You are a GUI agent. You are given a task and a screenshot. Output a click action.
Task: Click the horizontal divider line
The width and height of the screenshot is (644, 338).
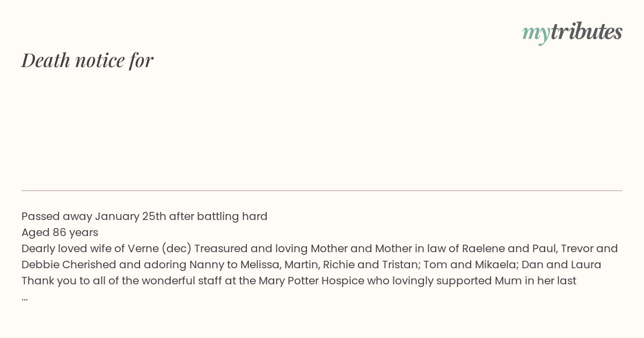tap(322, 190)
